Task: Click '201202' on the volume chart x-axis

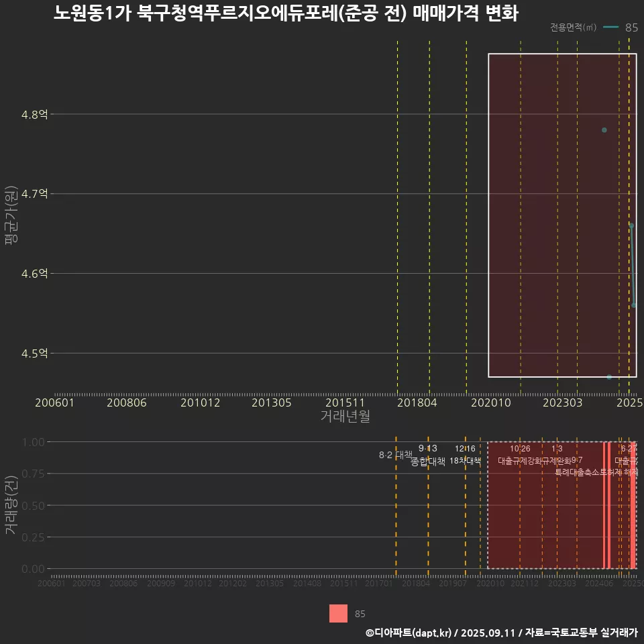Action: [x=233, y=583]
